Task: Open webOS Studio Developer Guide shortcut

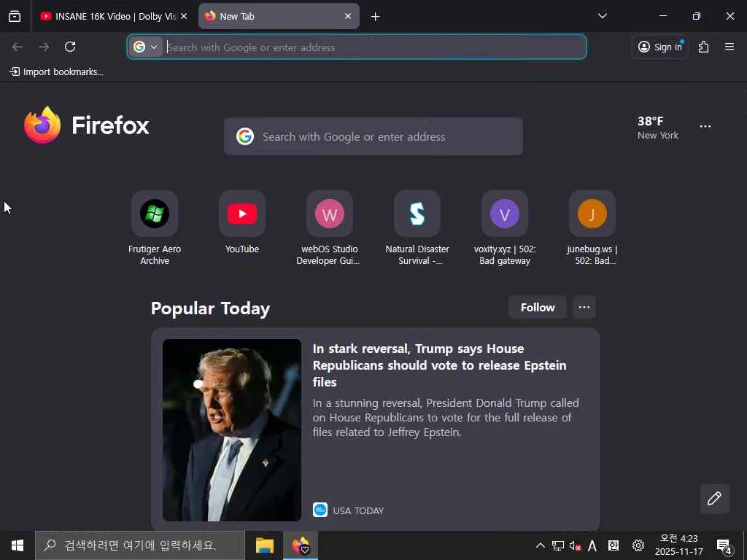Action: pos(329,228)
